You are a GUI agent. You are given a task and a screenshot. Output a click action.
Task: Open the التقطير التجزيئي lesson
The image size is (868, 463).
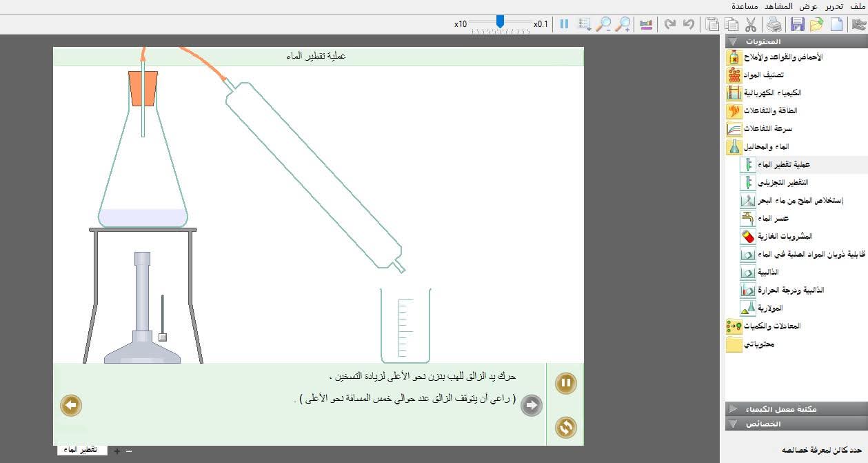tap(783, 183)
